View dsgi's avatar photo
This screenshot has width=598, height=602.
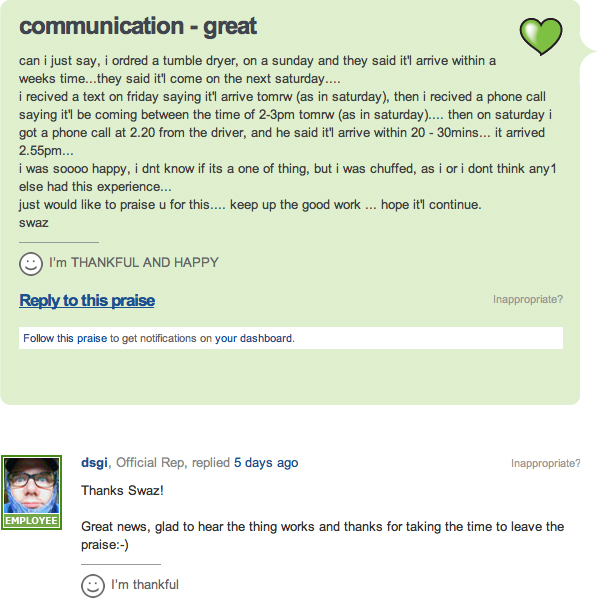pos(31,486)
